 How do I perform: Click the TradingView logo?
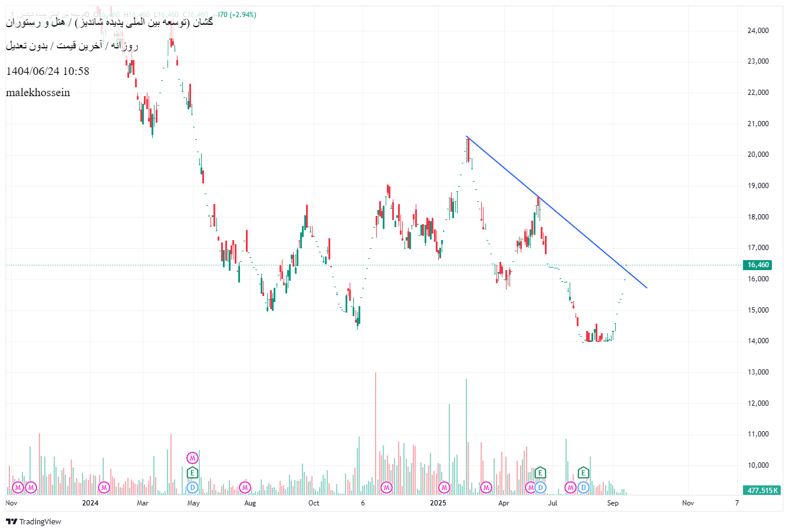click(x=34, y=521)
